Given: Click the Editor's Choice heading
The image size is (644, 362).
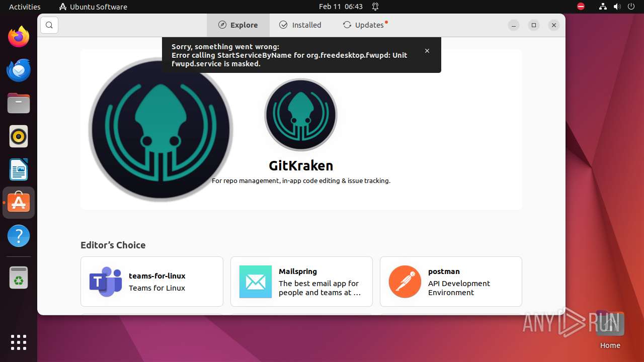Looking at the screenshot, I should [x=113, y=245].
